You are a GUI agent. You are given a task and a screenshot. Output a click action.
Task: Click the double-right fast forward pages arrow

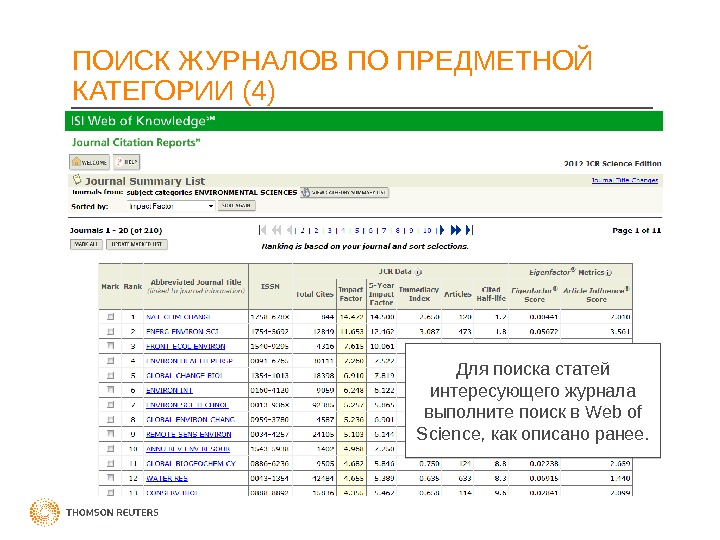(456, 230)
